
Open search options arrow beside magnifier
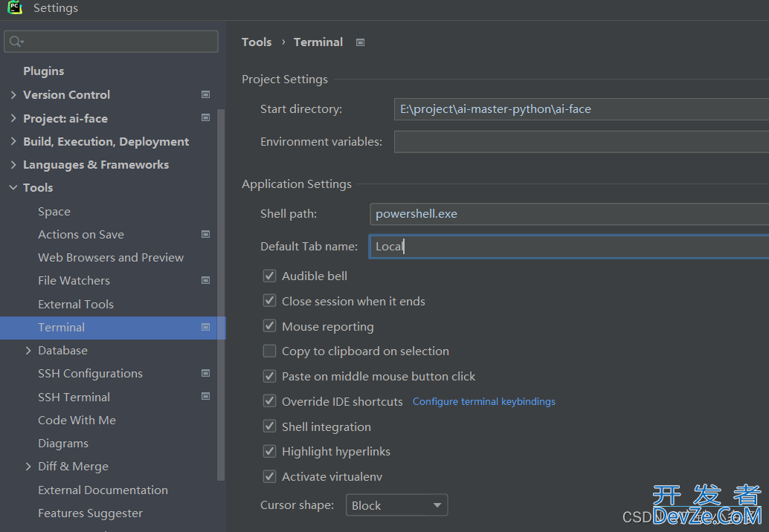(x=22, y=42)
